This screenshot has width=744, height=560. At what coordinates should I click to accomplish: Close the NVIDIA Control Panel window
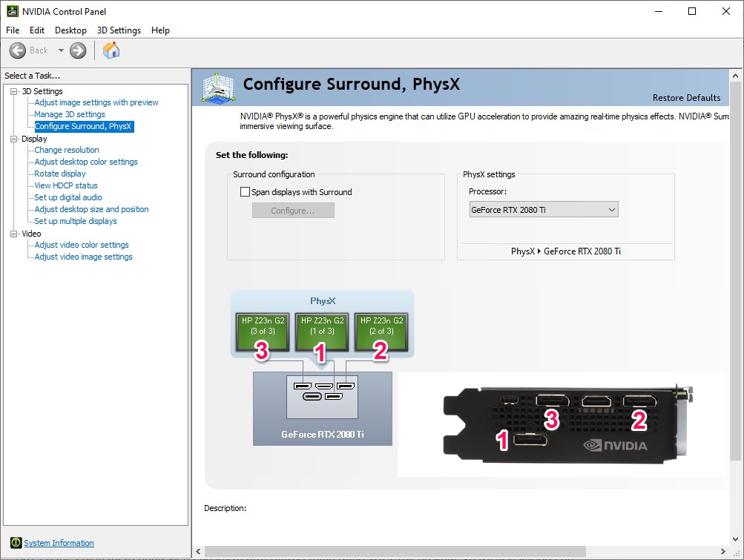point(726,11)
